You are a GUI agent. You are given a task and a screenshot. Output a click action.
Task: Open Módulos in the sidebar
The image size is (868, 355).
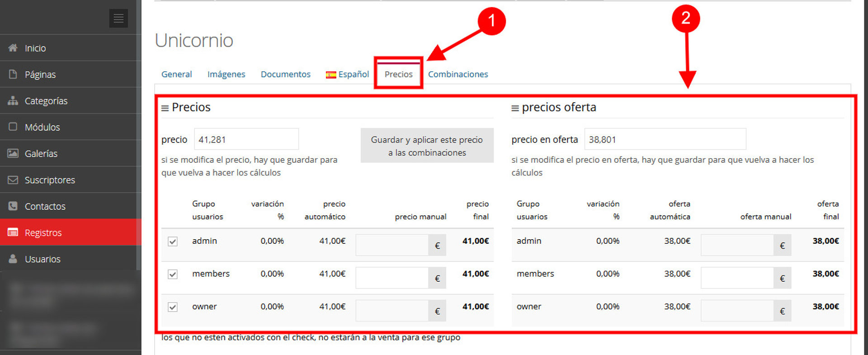(x=42, y=127)
